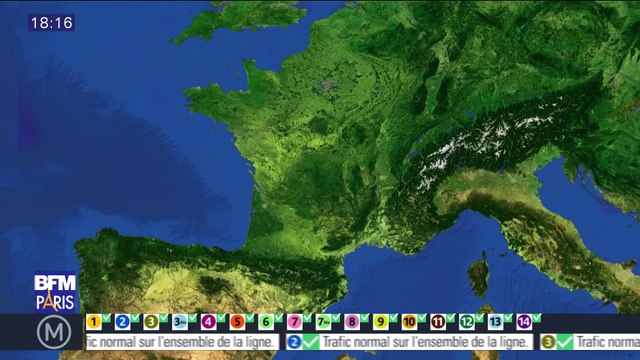Select the pink line 7 badge
This screenshot has width=640, height=360.
coord(294,322)
